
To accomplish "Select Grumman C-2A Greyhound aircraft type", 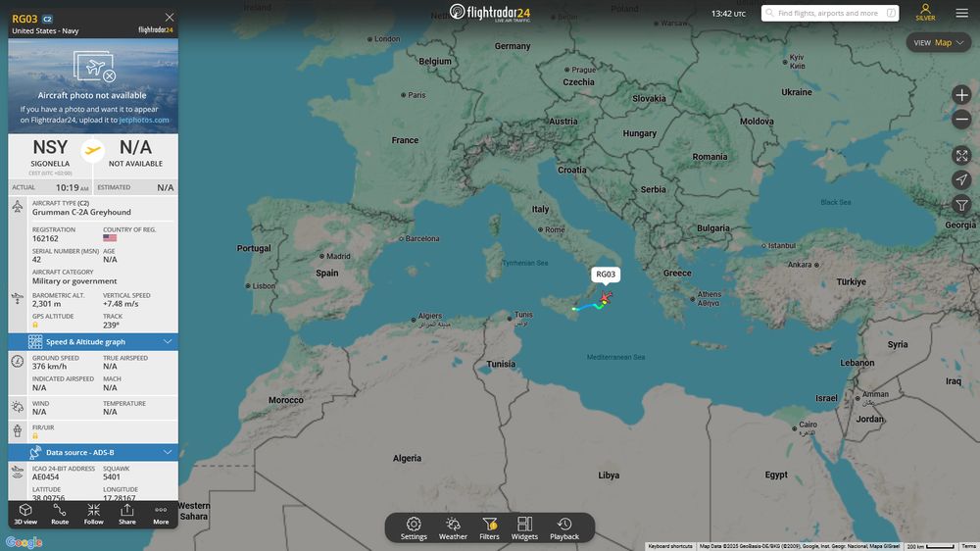I will pos(82,212).
